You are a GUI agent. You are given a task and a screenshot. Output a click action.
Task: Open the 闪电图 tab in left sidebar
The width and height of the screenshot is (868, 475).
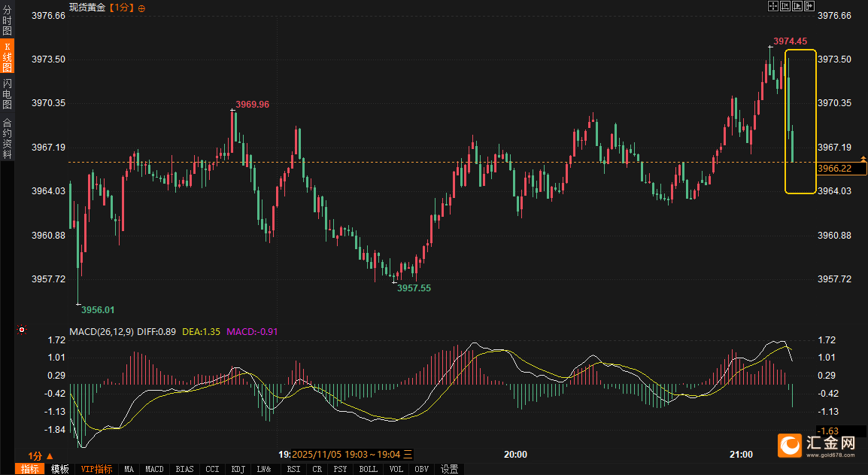[x=7, y=93]
